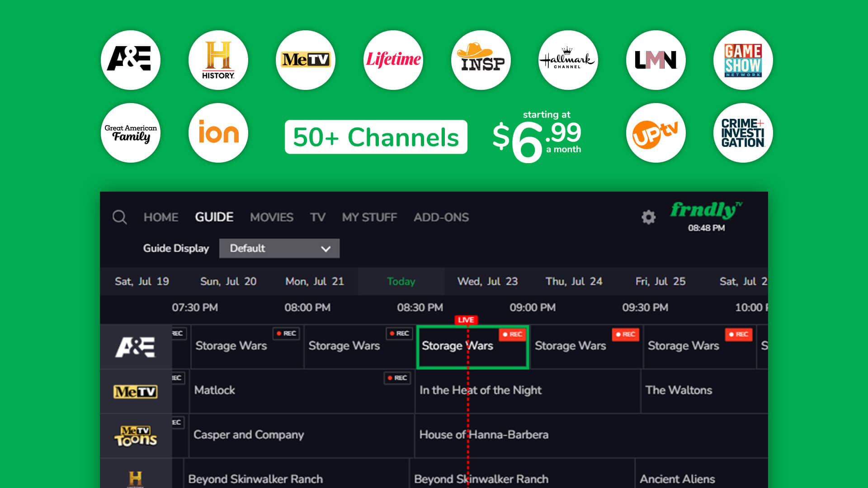The image size is (868, 488).
Task: Toggle REC on 9:30 PM Storage Wars
Action: (x=738, y=334)
